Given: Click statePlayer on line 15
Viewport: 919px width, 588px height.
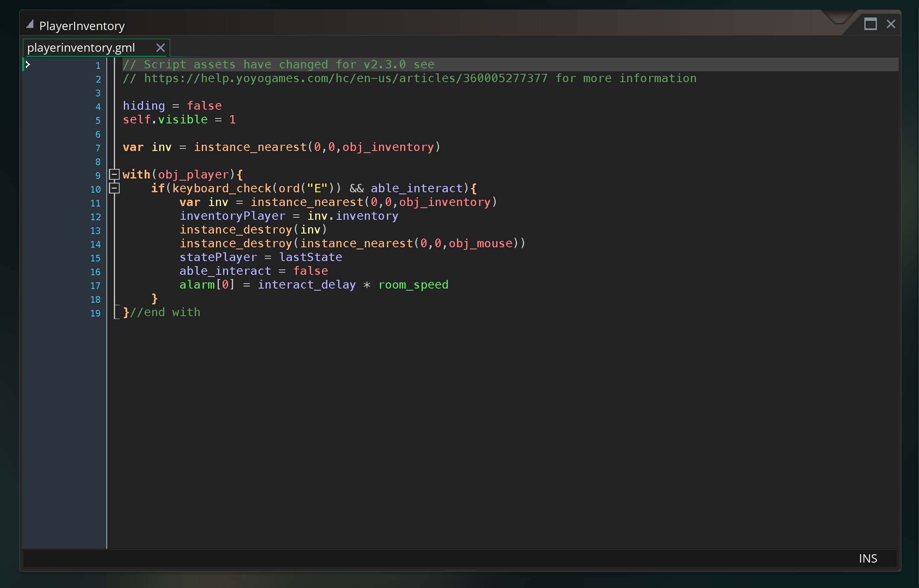Looking at the screenshot, I should click(218, 257).
